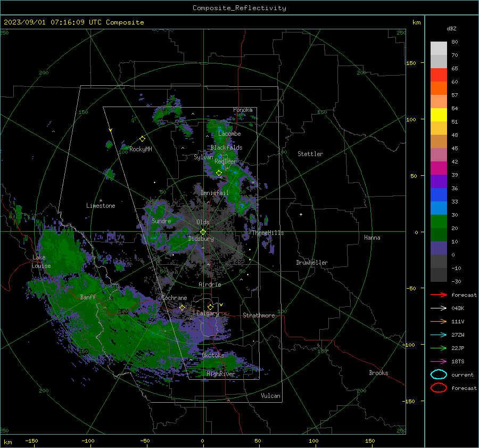Click the yellow radar-center diamond at Didsbury
The width and height of the screenshot is (479, 448).
click(203, 232)
